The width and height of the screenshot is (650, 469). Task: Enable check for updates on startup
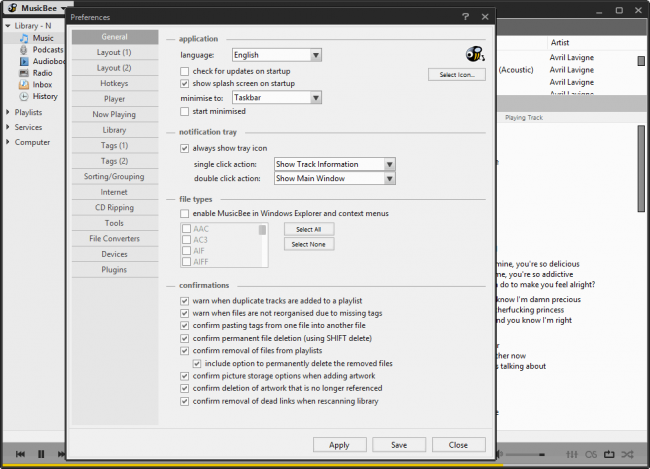(184, 71)
